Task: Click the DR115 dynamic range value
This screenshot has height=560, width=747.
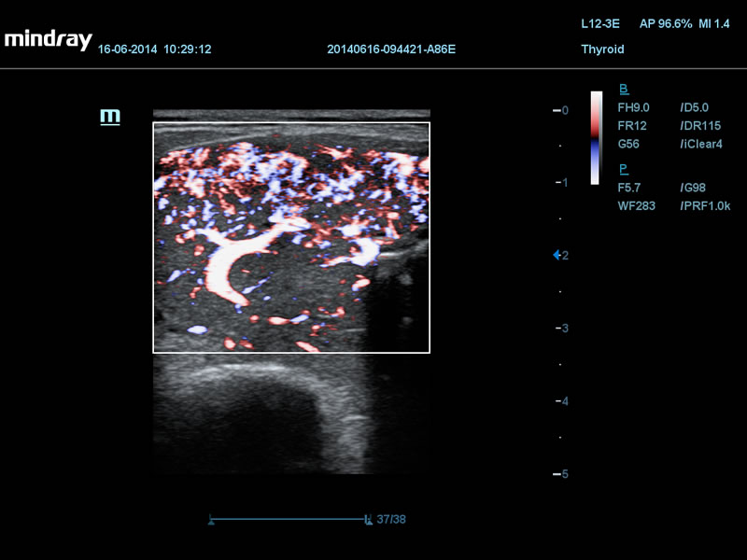Action: click(x=700, y=126)
